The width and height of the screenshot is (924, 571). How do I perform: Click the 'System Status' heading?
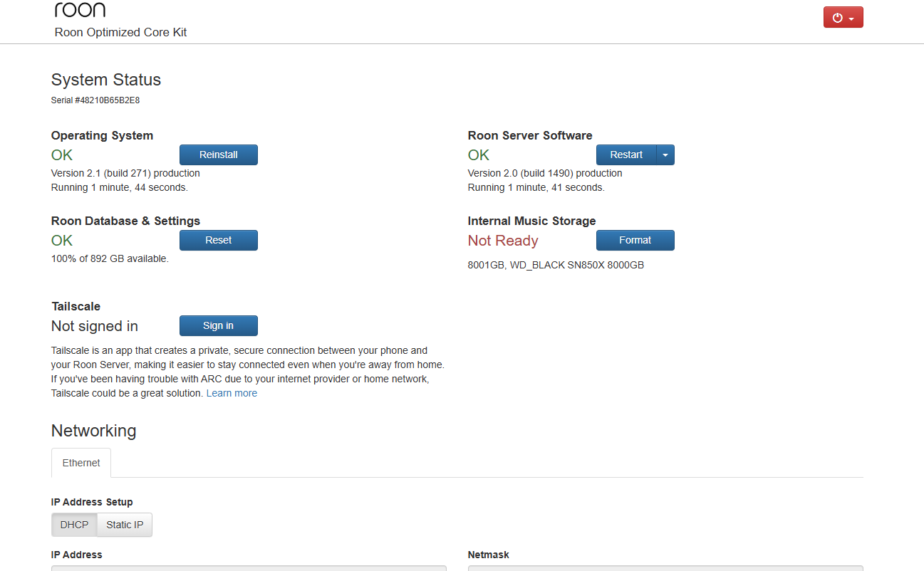coord(106,80)
